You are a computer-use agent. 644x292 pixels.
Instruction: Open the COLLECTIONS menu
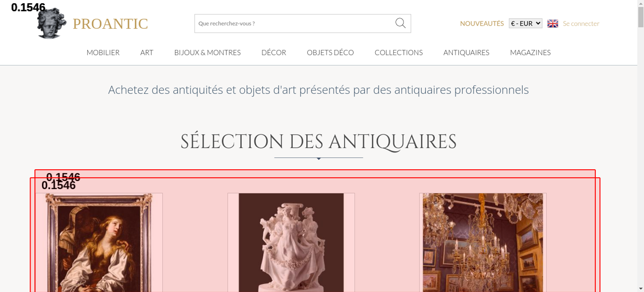pos(399,52)
